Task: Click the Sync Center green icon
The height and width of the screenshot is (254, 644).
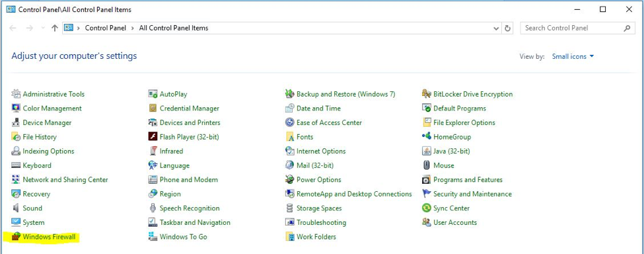Action: [x=427, y=208]
